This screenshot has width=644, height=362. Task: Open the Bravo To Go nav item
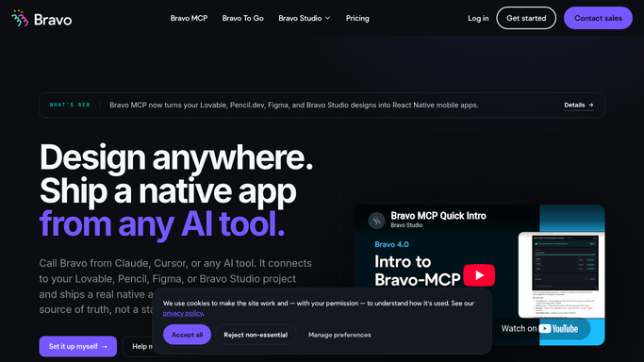pyautogui.click(x=242, y=18)
